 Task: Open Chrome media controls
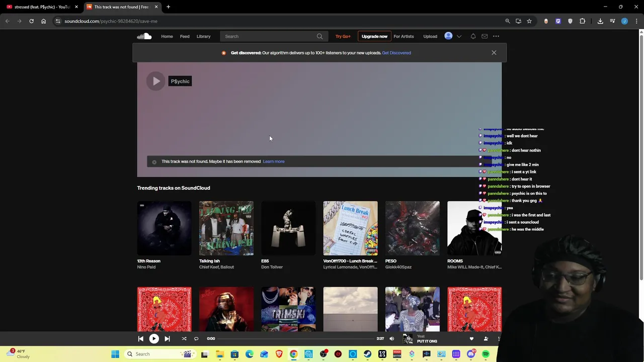point(612,21)
